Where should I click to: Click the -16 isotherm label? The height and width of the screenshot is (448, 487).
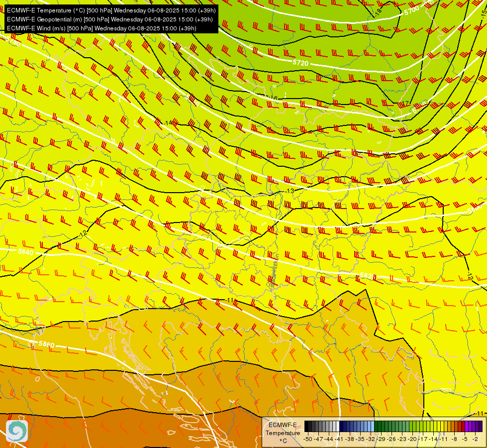pos(273,99)
